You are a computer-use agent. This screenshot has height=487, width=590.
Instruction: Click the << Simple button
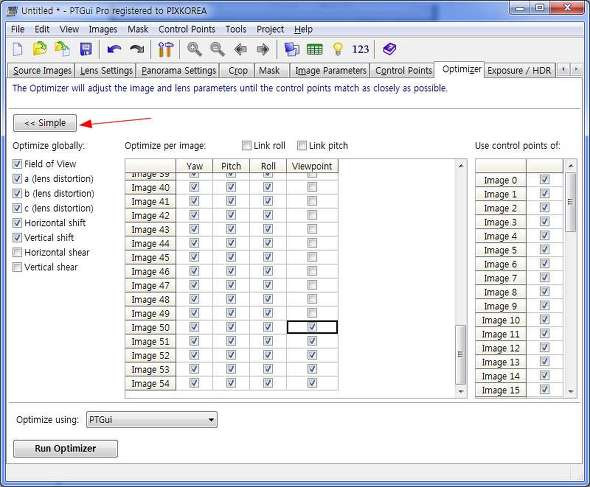pyautogui.click(x=45, y=123)
